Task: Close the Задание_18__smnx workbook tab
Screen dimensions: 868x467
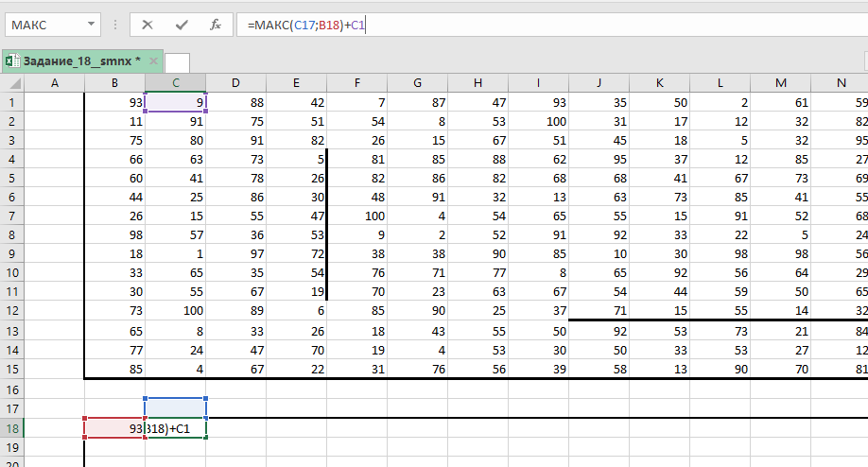Action: pyautogui.click(x=153, y=61)
